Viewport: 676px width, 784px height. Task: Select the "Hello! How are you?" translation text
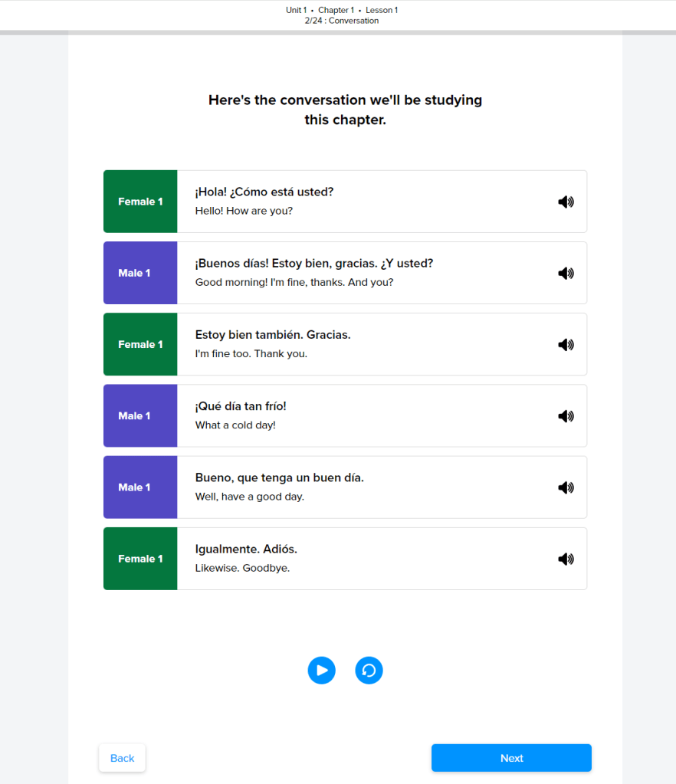pos(244,211)
